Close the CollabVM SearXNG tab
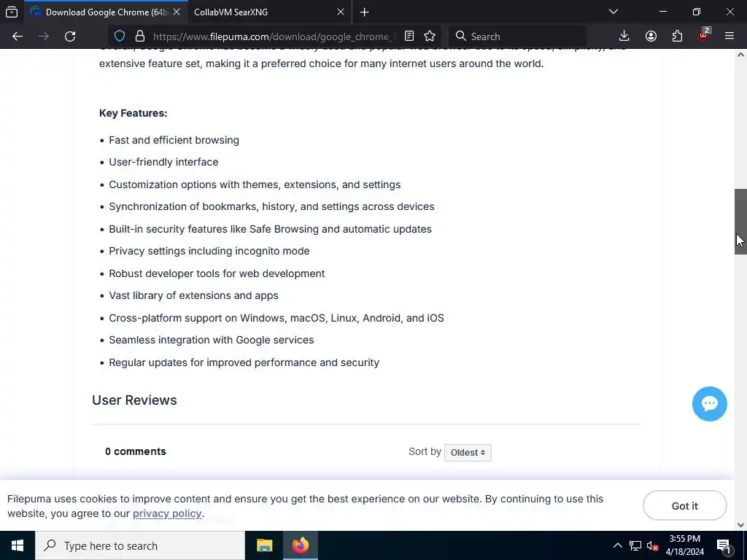 [341, 12]
